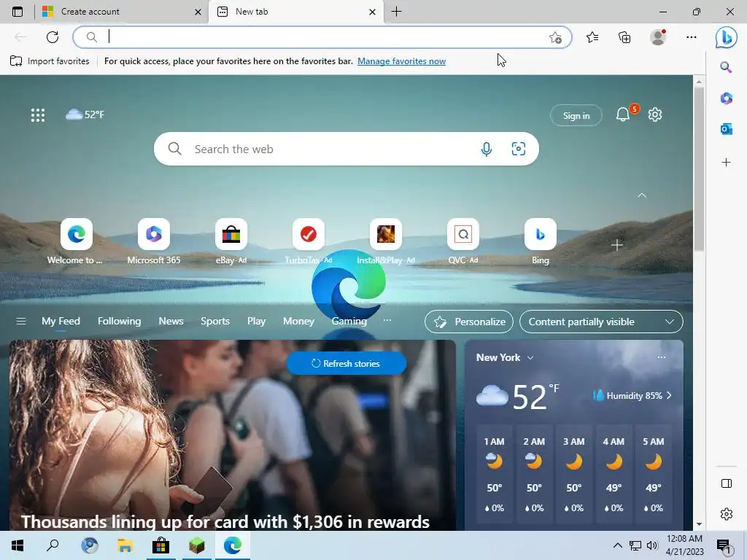Switch to Create account tab
This screenshot has width=747, height=560.
122,12
